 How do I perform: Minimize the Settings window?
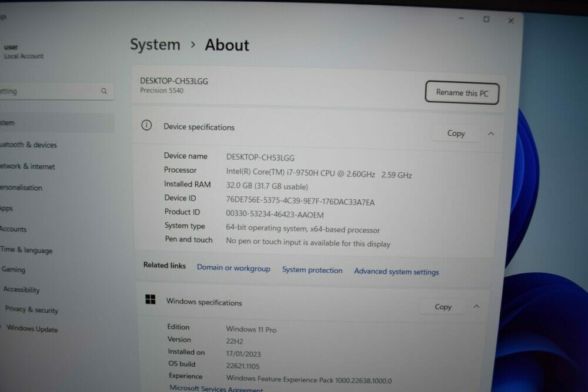[461, 18]
